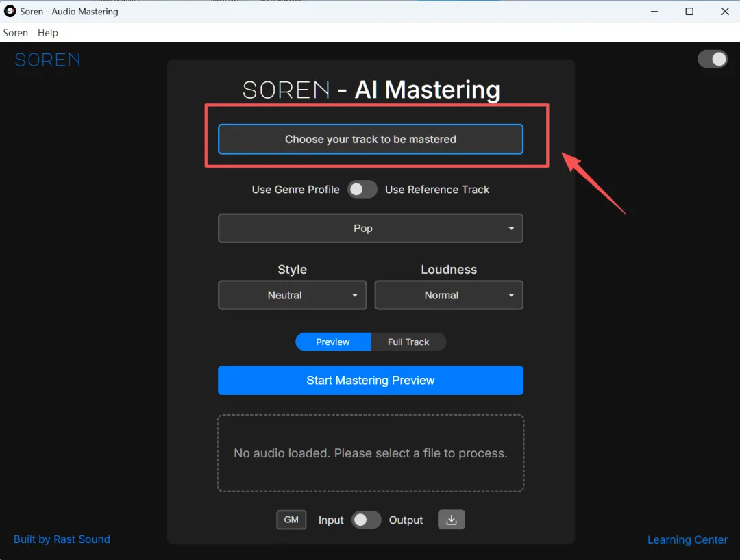This screenshot has height=560, width=740.
Task: Toggle the dark mode switch top right
Action: point(713,59)
